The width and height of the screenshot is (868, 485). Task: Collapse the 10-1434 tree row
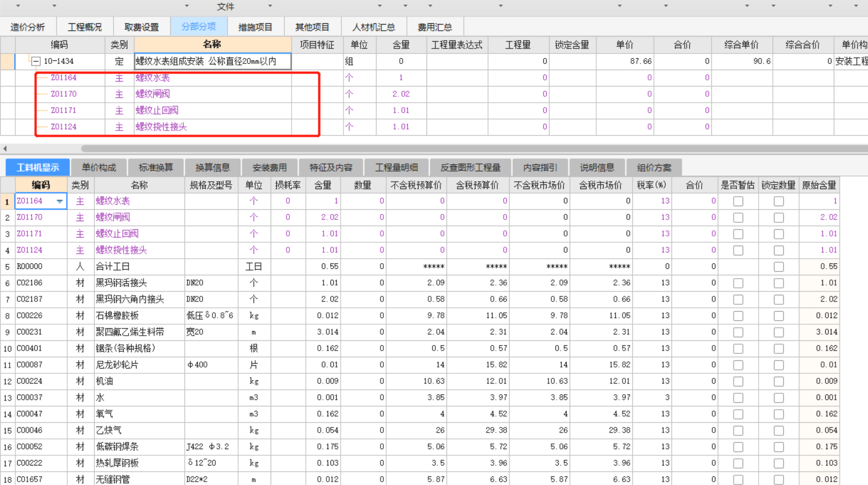(x=35, y=61)
